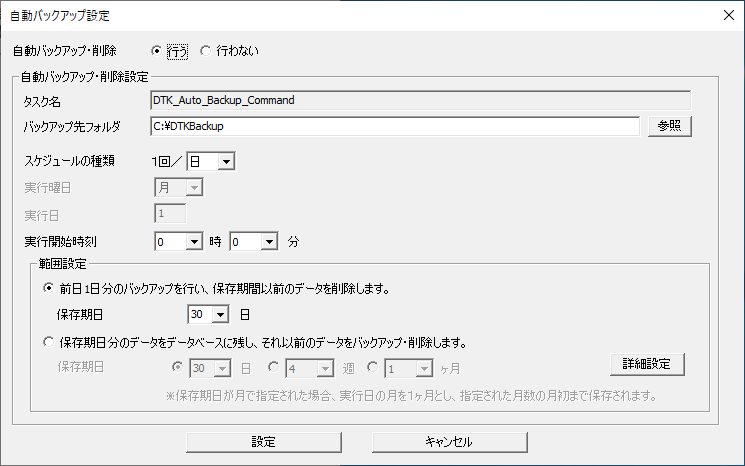The width and height of the screenshot is (745, 466).
Task: Select 保存期日分のデータをデータベースに残し radio option
Action: 48,342
